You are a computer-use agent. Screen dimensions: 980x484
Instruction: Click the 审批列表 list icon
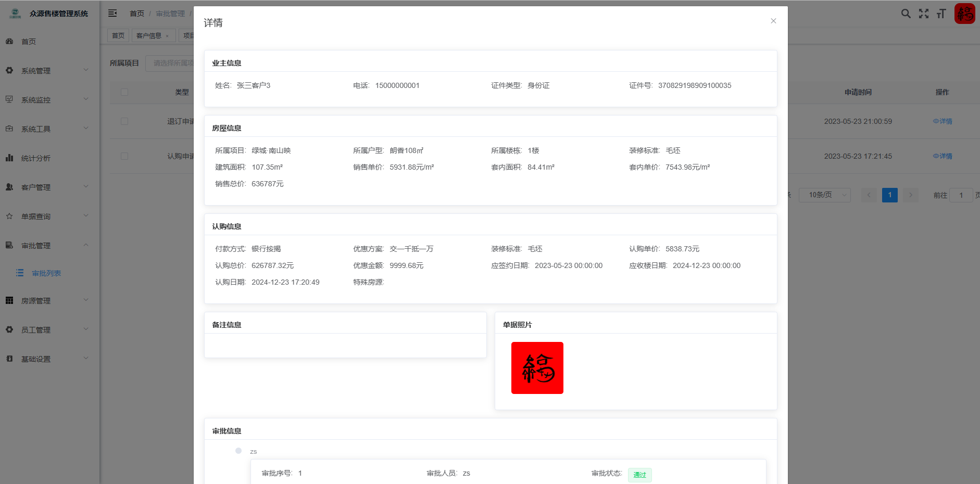20,273
